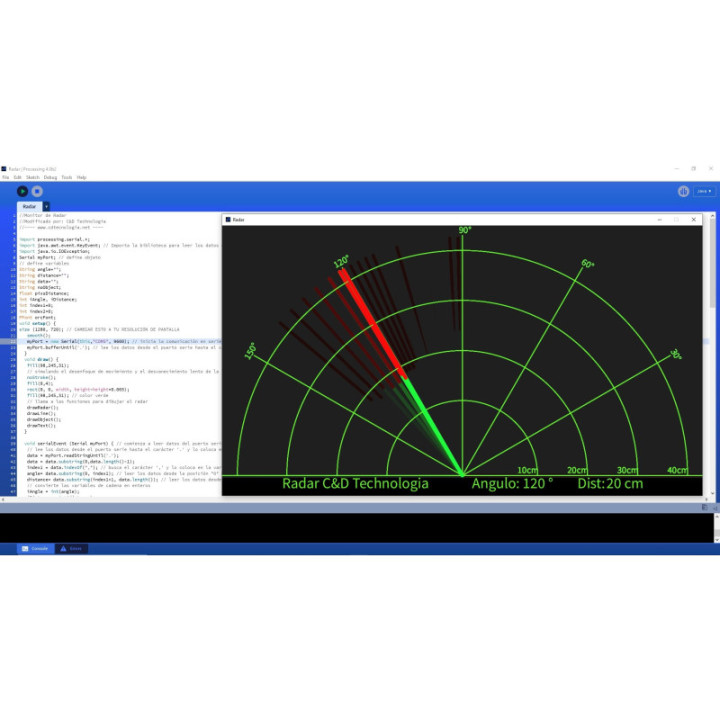The height and width of the screenshot is (720, 720).
Task: Switch to the Errors tab
Action: point(72,549)
